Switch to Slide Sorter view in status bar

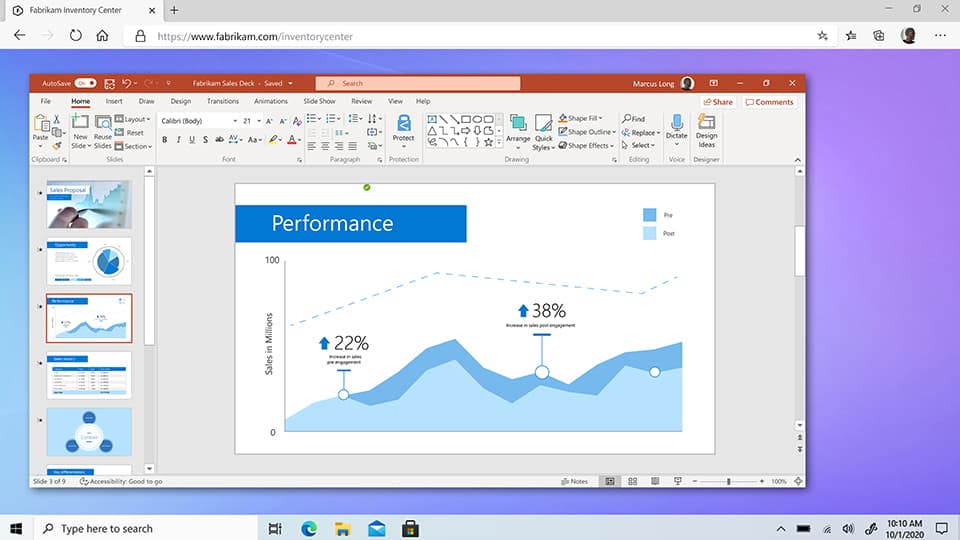632,481
